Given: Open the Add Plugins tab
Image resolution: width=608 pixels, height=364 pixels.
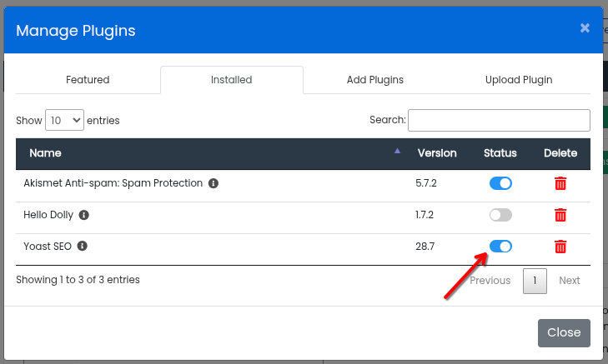Looking at the screenshot, I should pyautogui.click(x=375, y=80).
